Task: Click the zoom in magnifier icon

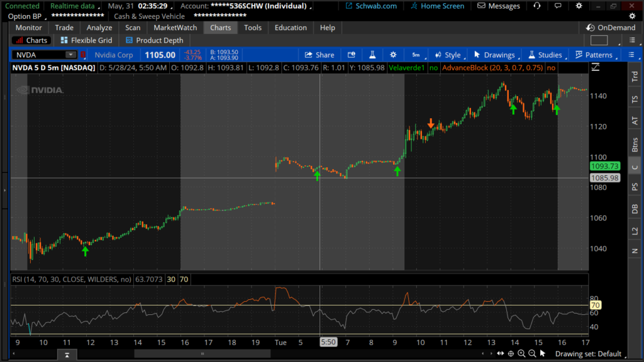Action: point(521,354)
